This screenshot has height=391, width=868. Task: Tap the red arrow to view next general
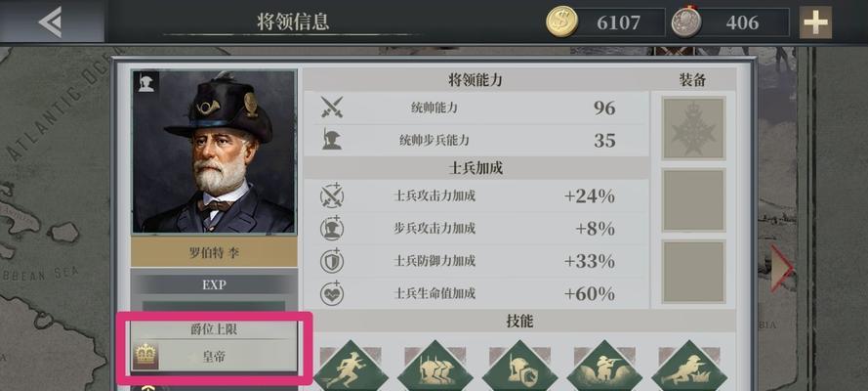782,268
